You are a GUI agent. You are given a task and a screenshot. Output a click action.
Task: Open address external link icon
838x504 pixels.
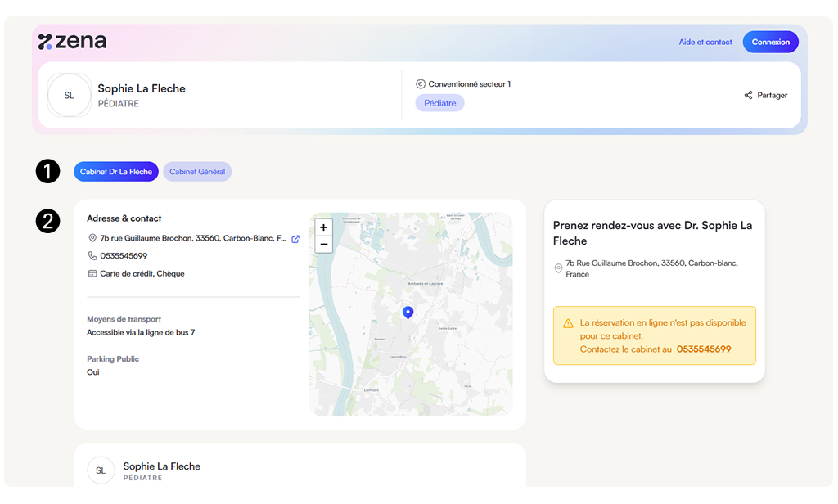pos(295,239)
